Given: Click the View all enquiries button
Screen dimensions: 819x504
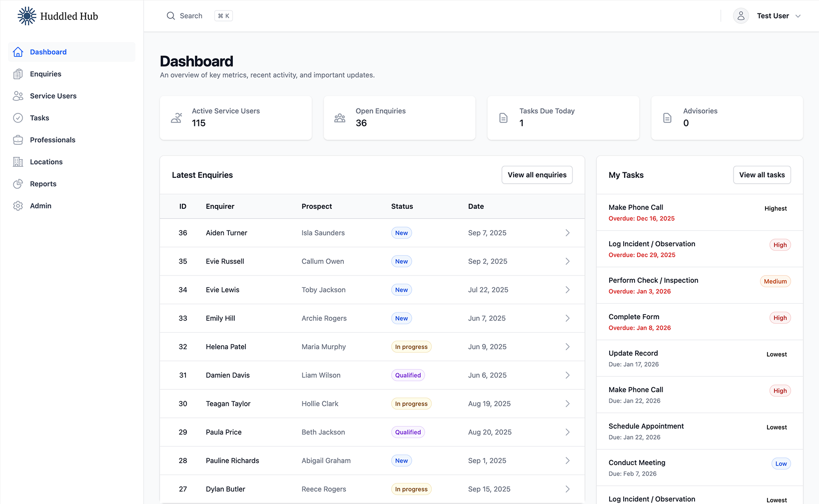Looking at the screenshot, I should pos(537,175).
